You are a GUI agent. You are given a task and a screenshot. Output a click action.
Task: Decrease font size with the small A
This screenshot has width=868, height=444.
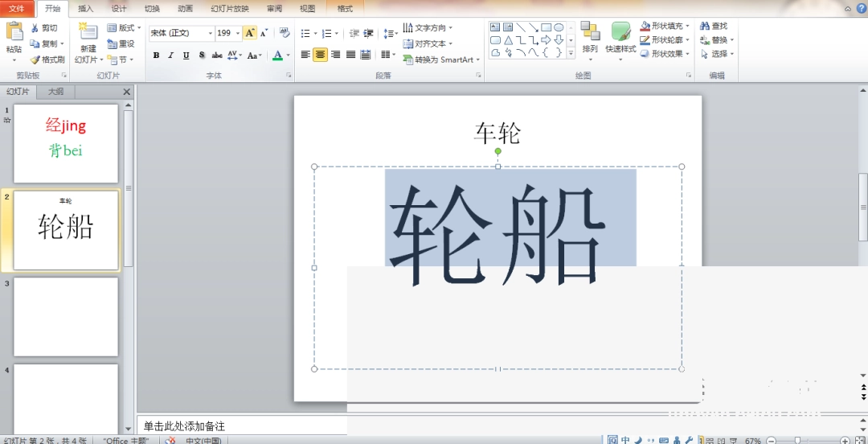coord(264,33)
